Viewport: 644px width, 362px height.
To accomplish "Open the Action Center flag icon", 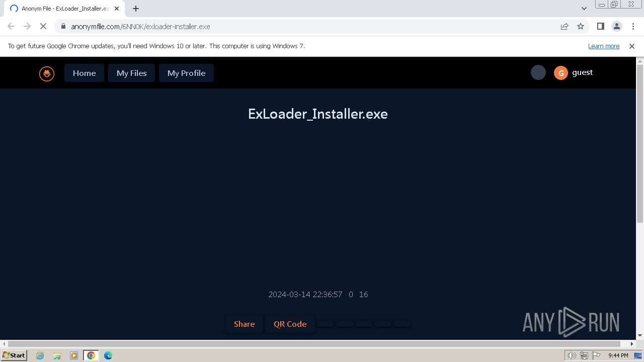I will (x=596, y=355).
